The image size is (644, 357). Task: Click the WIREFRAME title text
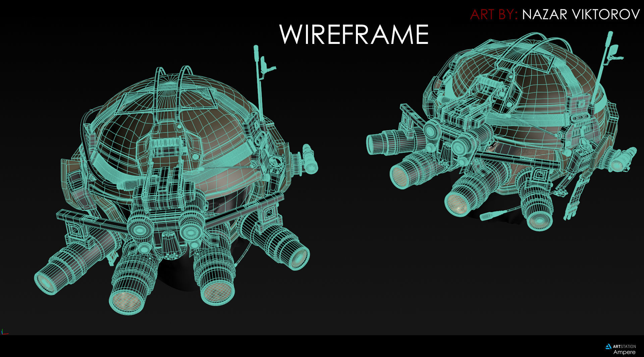tap(354, 34)
